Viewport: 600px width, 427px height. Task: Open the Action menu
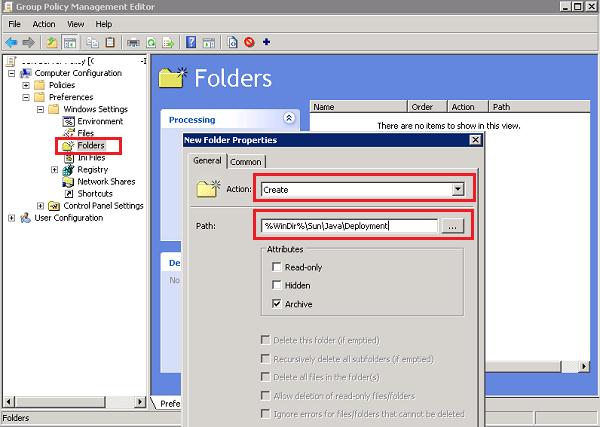pyautogui.click(x=43, y=23)
